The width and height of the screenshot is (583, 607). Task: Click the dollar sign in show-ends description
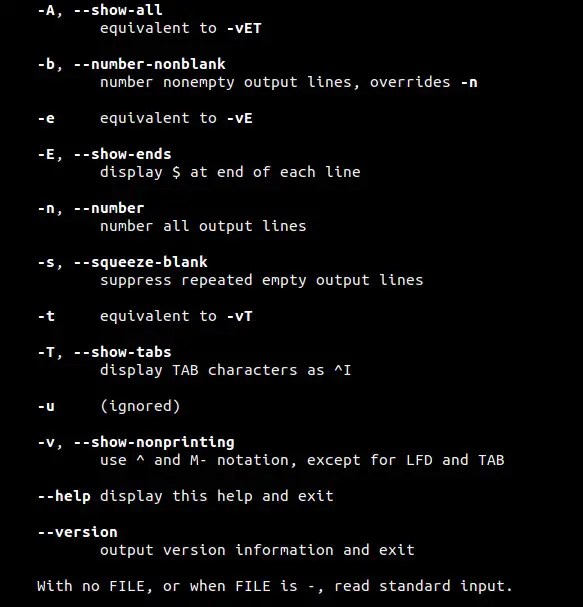point(176,172)
